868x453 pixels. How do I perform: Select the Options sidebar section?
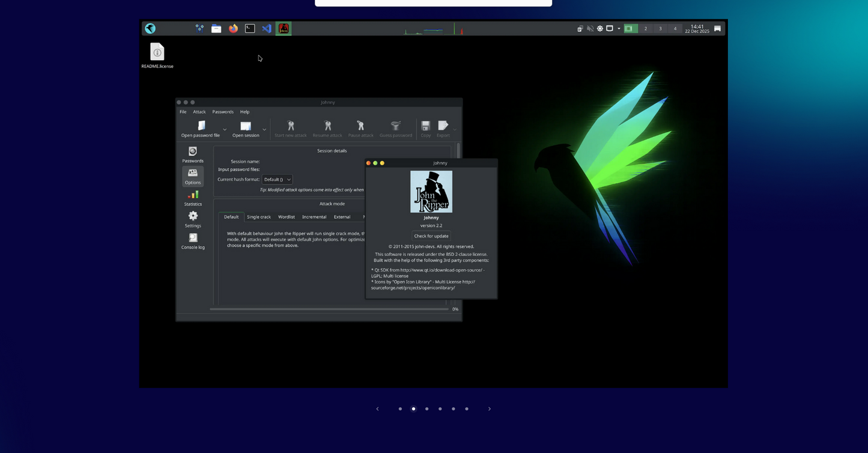coord(193,177)
